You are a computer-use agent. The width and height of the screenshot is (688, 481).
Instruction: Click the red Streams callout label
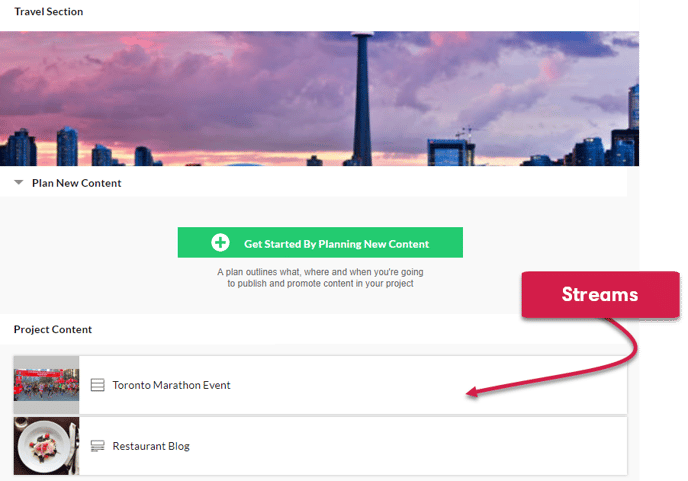click(x=599, y=294)
